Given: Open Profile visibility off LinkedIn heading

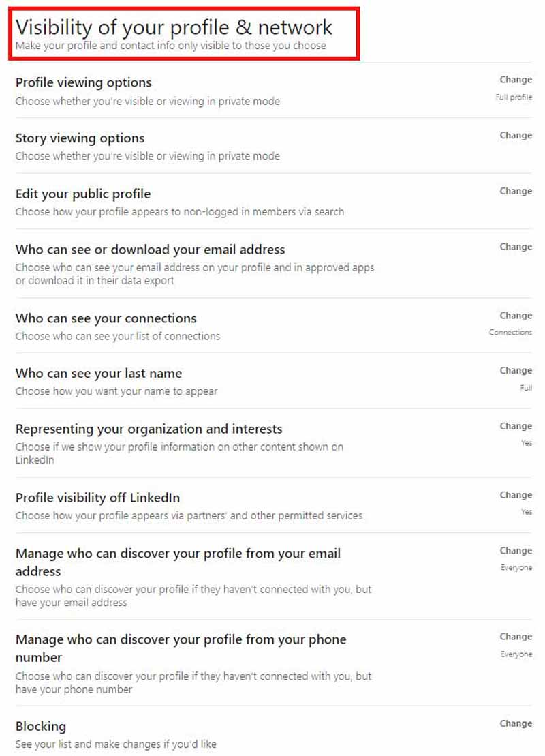Looking at the screenshot, I should 97,498.
